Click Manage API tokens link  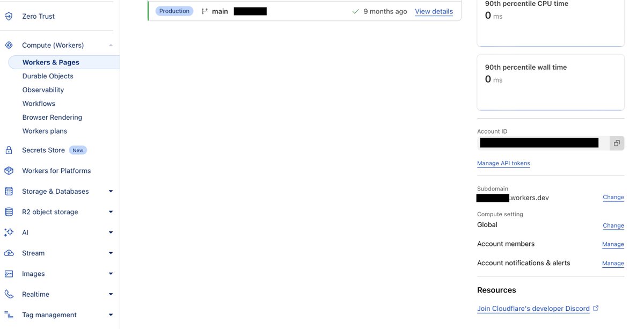[x=503, y=163]
